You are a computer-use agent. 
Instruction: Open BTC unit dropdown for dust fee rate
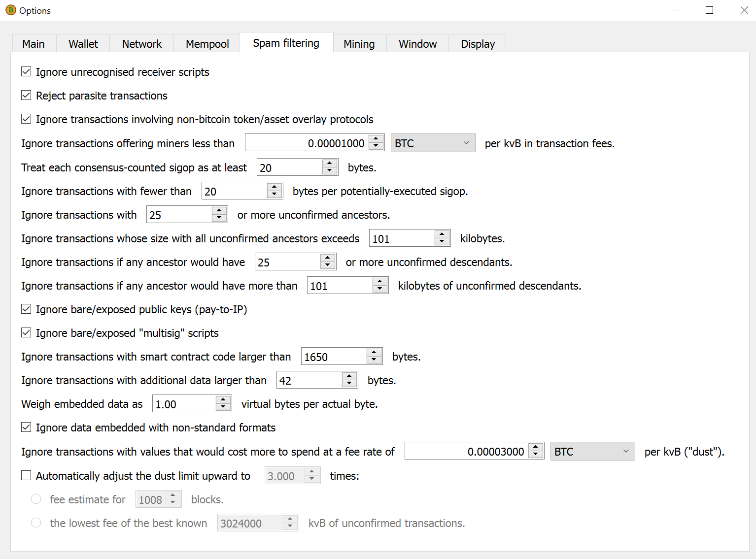tap(592, 452)
